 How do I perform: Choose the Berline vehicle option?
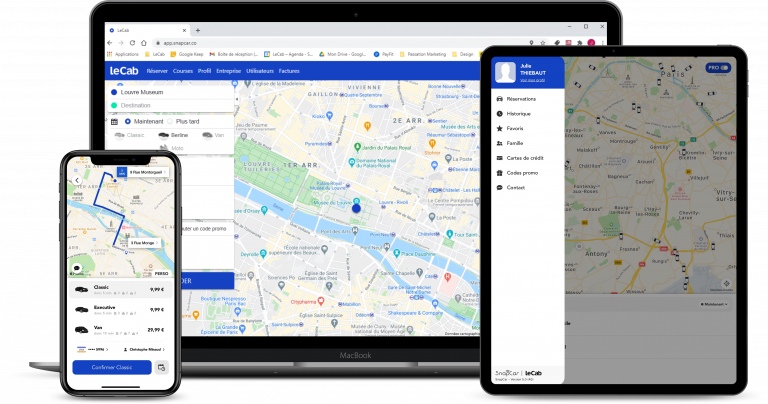173,135
